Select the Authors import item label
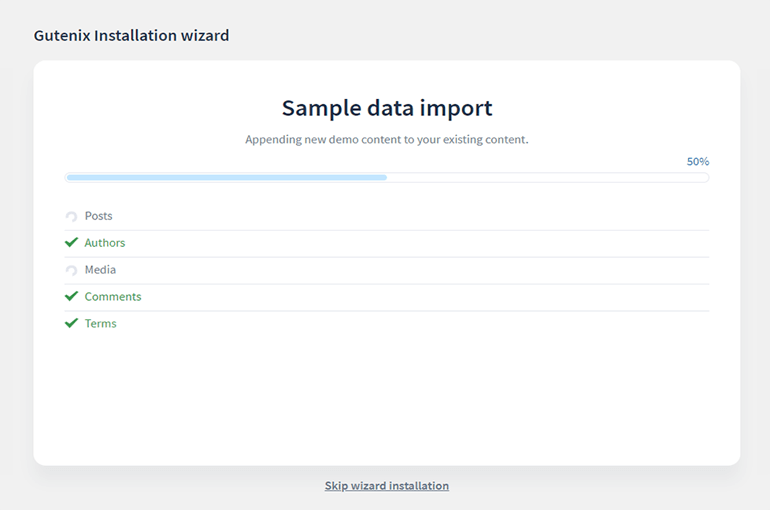The image size is (770, 510). coord(105,243)
